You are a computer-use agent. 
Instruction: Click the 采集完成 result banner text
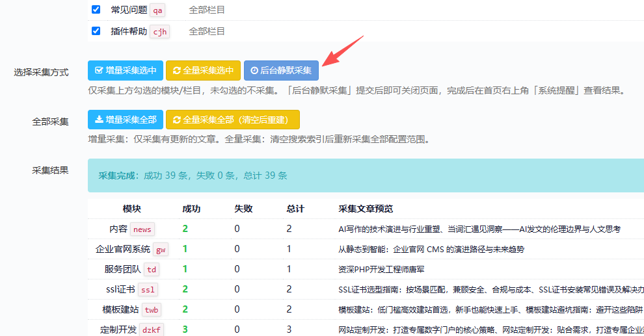click(193, 175)
